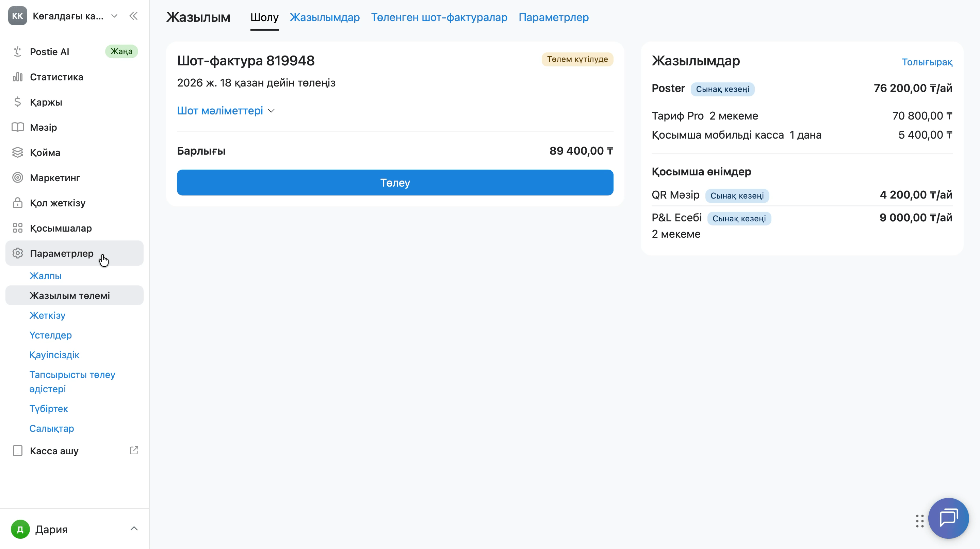Open Тапсырысты төлеу әдістері link
980x549 pixels.
72,381
